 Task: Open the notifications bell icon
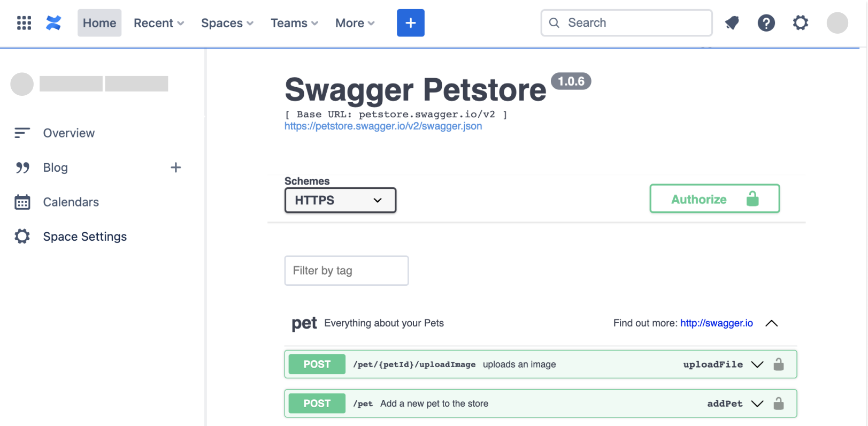pyautogui.click(x=732, y=23)
